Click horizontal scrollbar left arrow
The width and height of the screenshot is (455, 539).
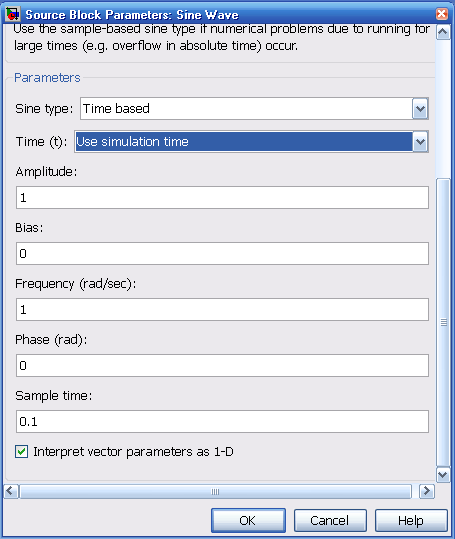(10, 491)
